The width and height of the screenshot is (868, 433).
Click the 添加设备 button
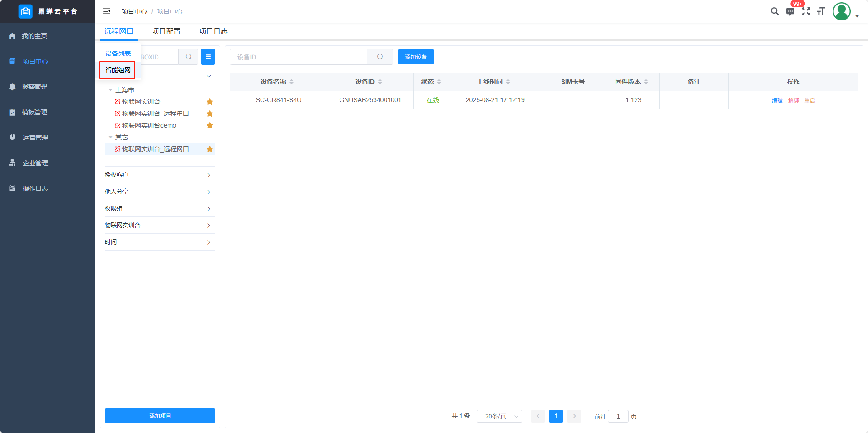(x=415, y=57)
